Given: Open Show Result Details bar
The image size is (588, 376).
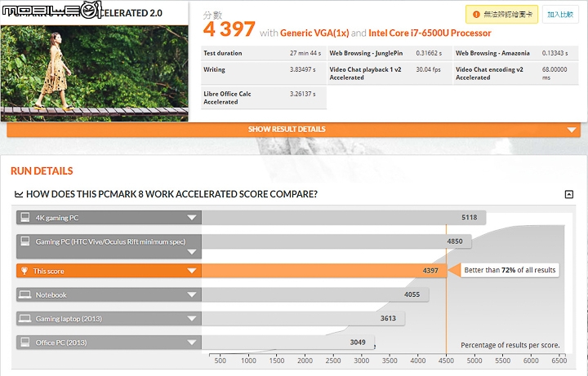Looking at the screenshot, I should (x=294, y=130).
